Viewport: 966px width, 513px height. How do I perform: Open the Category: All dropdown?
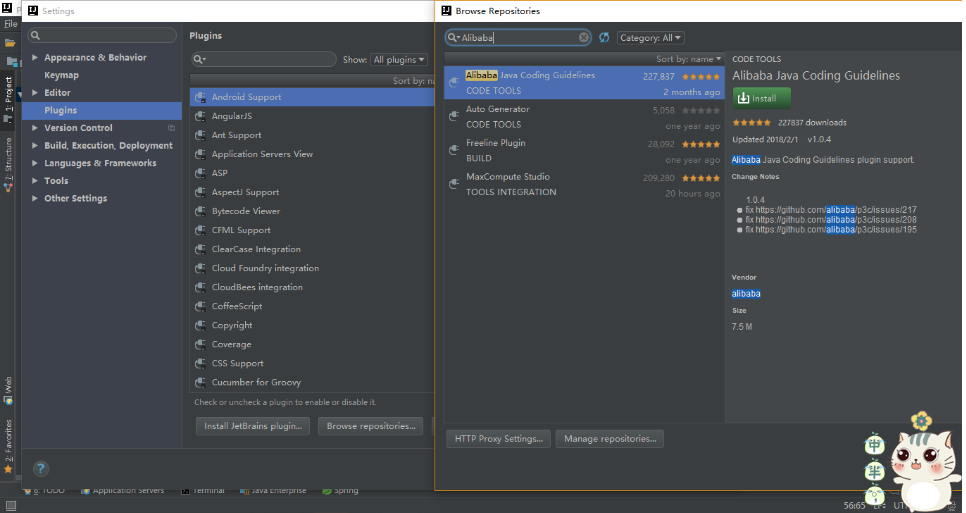point(651,38)
